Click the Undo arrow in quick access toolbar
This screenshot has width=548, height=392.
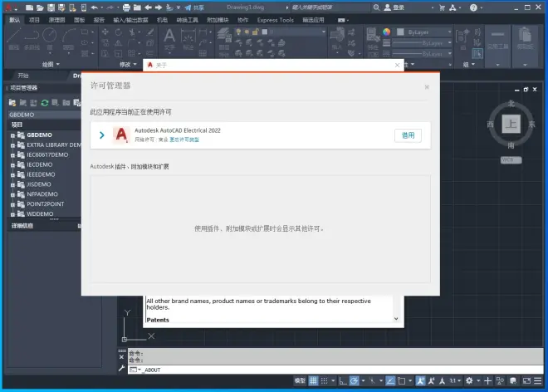tap(95, 7)
